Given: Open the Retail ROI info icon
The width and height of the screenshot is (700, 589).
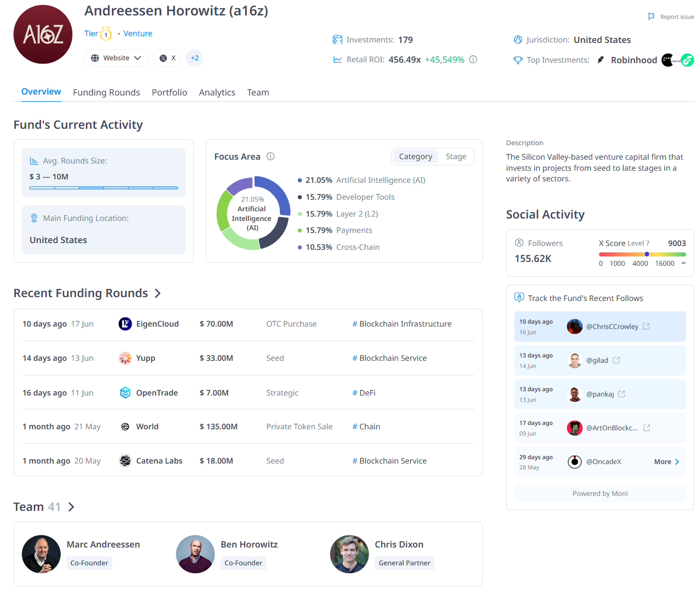Looking at the screenshot, I should point(473,59).
